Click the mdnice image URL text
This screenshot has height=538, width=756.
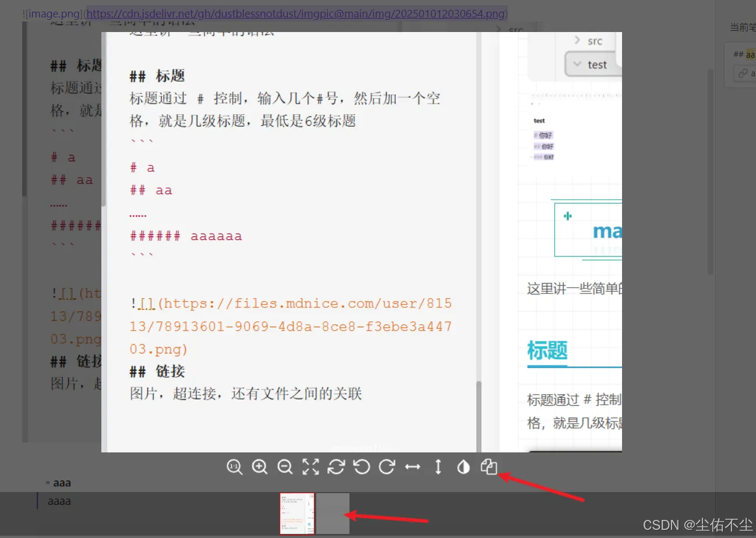[x=291, y=327]
